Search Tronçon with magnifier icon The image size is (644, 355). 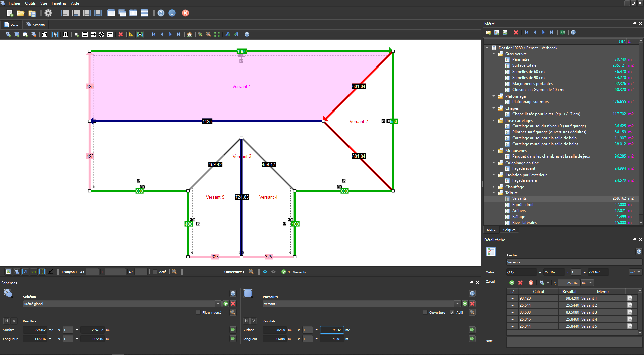pyautogui.click(x=174, y=272)
